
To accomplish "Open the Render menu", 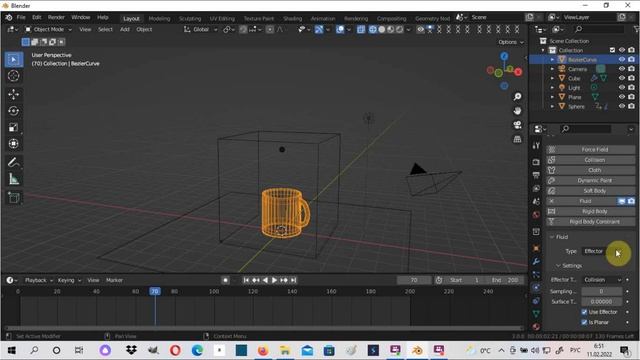I will pos(56,18).
